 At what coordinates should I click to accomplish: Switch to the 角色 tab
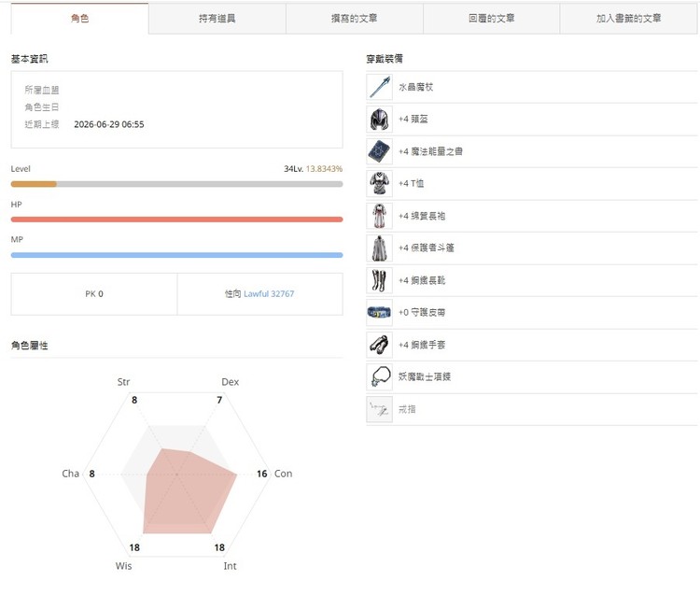79,19
